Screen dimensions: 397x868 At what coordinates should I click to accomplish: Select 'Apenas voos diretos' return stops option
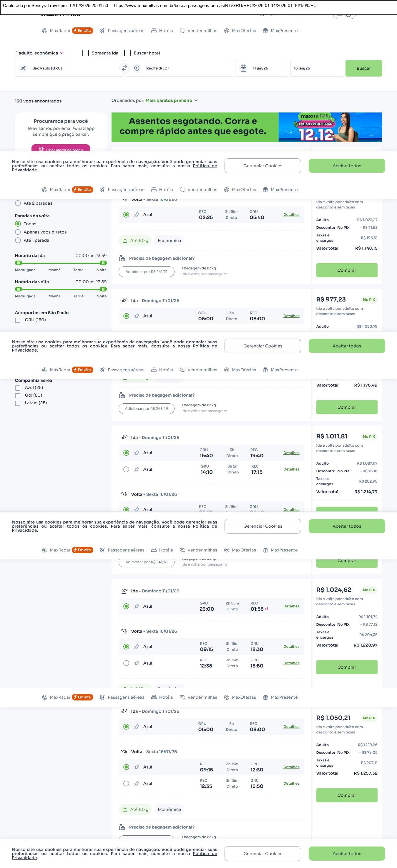pos(18,232)
